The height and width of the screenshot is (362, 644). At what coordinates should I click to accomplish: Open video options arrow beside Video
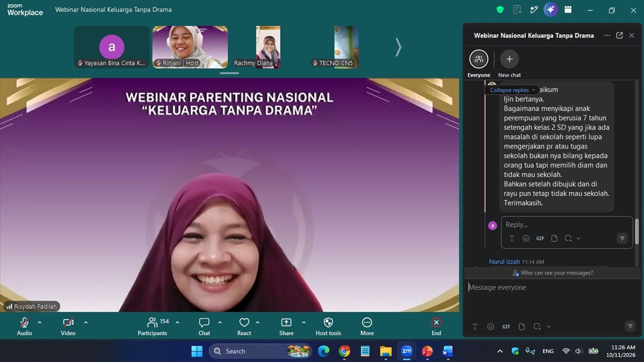click(85, 322)
